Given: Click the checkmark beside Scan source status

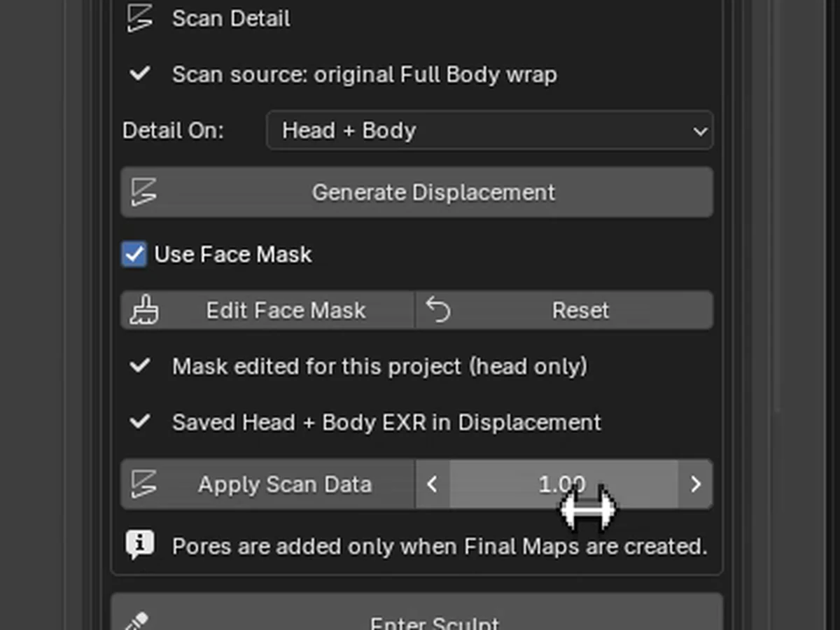Looking at the screenshot, I should pos(140,73).
